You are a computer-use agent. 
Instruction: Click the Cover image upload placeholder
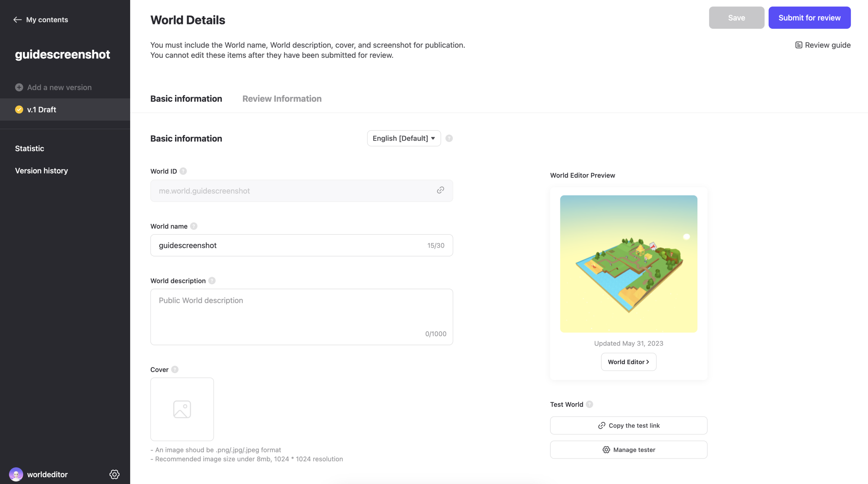tap(182, 409)
